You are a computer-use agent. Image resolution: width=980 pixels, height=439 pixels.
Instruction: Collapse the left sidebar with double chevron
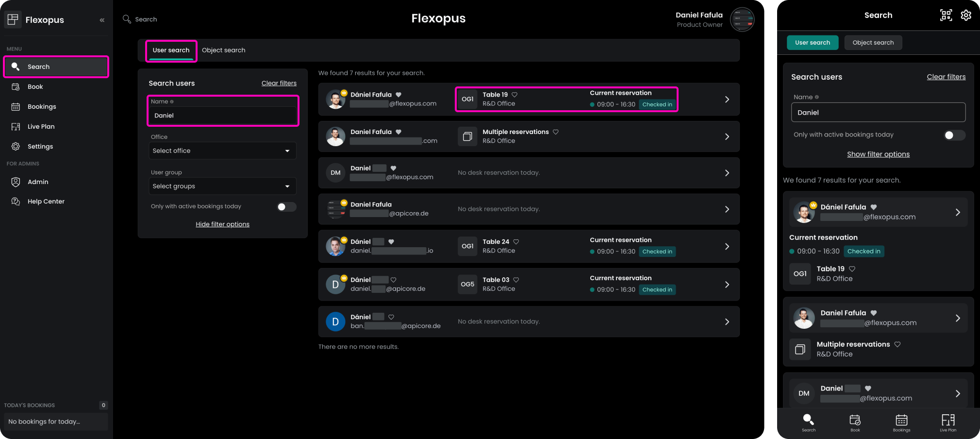click(102, 20)
